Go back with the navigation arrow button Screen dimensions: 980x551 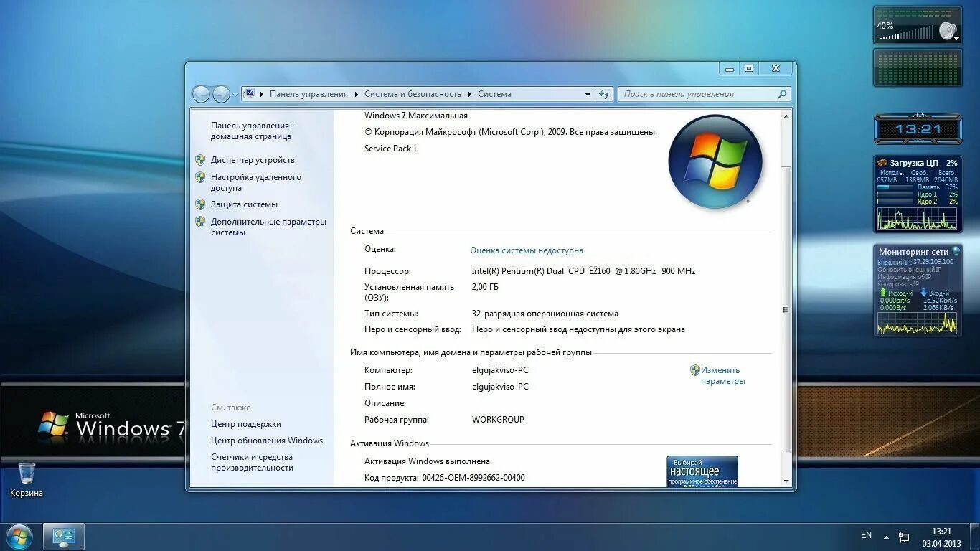202,94
